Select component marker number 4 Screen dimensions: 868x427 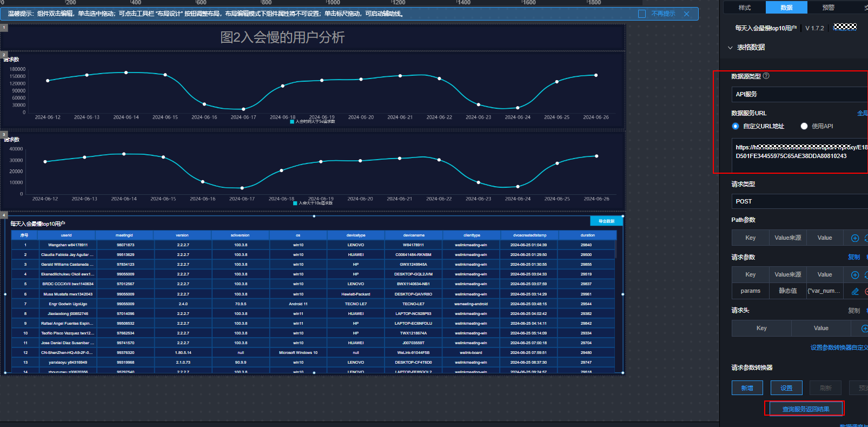[x=4, y=215]
